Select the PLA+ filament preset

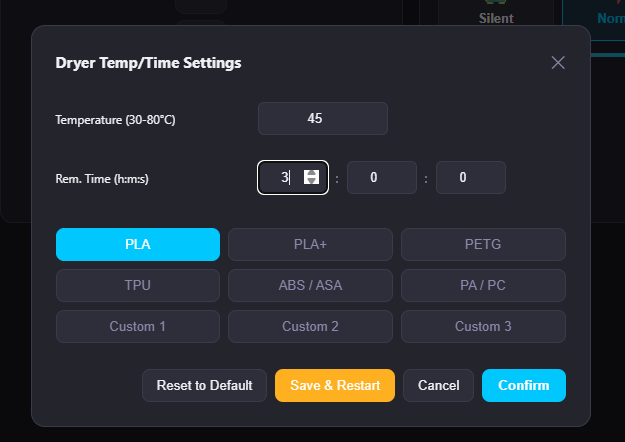pyautogui.click(x=310, y=244)
